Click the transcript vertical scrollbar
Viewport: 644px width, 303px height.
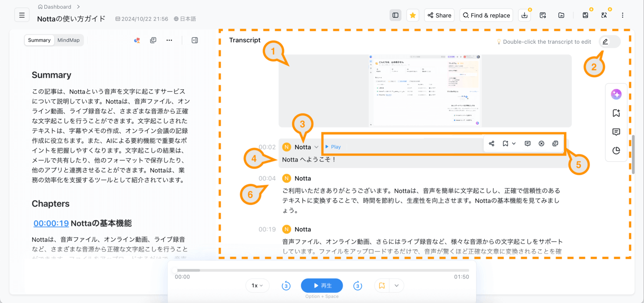[x=633, y=154]
